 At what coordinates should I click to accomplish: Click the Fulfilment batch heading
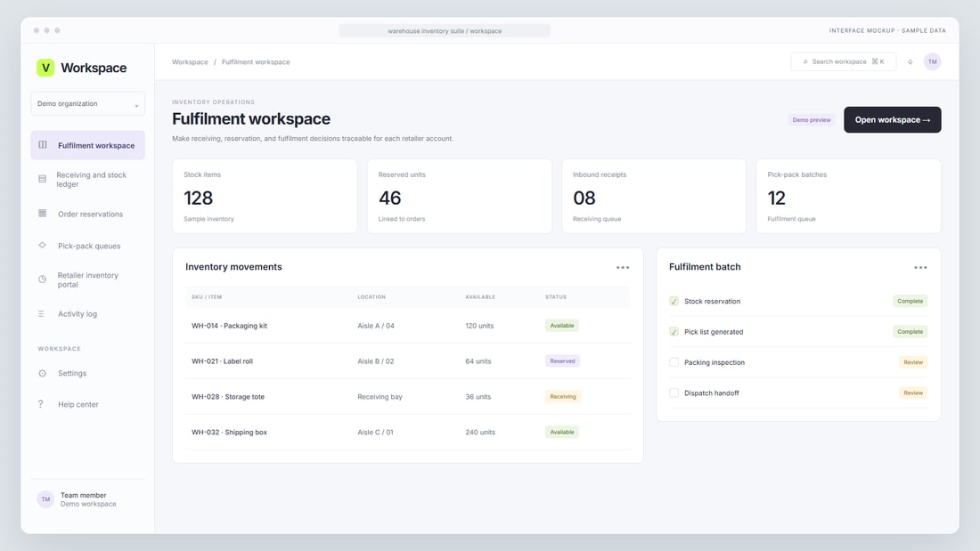pyautogui.click(x=705, y=267)
